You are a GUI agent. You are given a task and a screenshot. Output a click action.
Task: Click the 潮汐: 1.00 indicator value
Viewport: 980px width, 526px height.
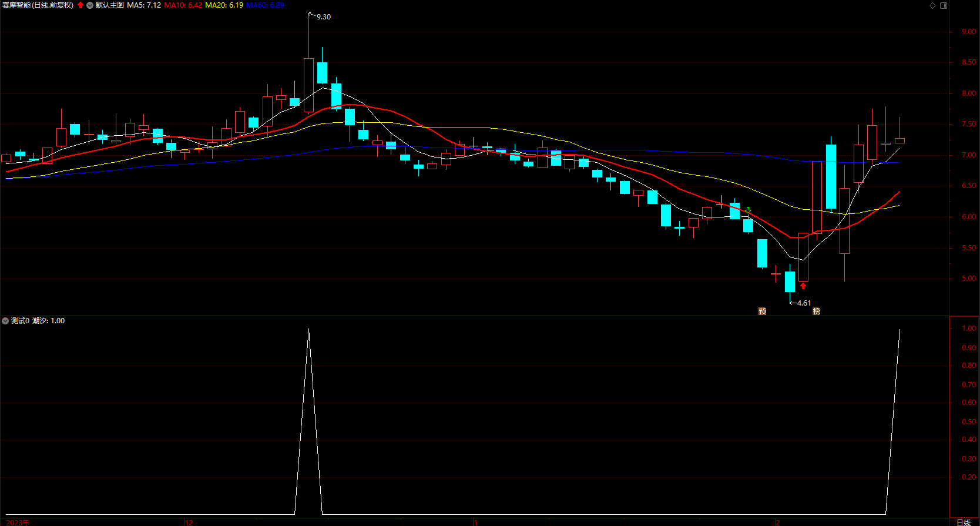coord(49,321)
